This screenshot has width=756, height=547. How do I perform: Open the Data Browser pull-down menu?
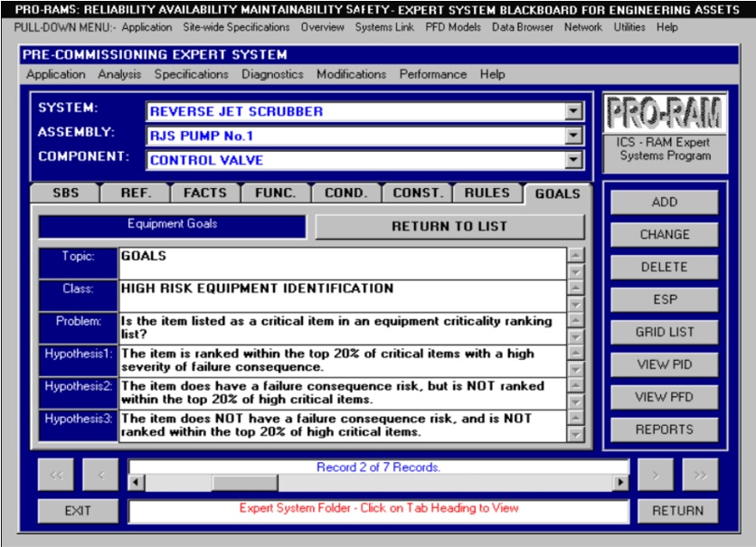click(x=522, y=27)
